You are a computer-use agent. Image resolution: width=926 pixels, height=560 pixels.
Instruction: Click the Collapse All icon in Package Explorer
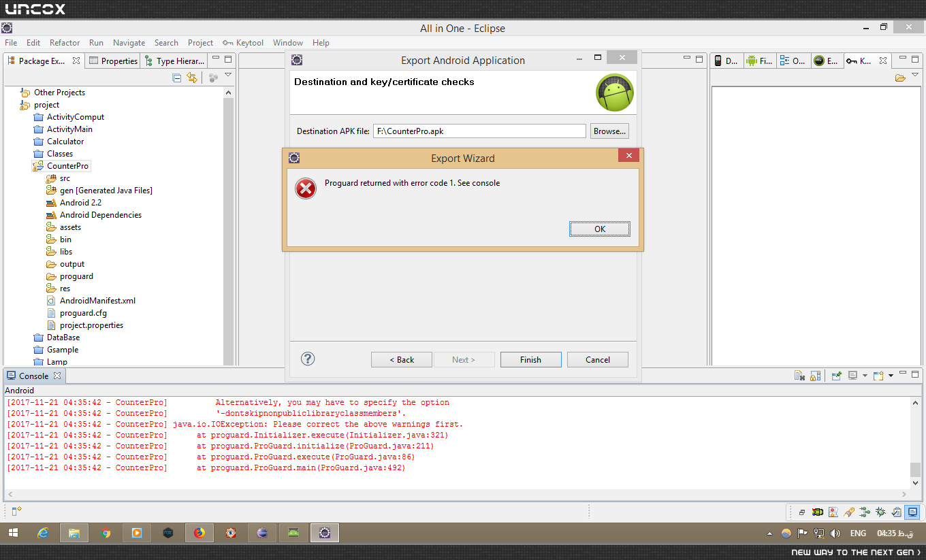tap(177, 78)
